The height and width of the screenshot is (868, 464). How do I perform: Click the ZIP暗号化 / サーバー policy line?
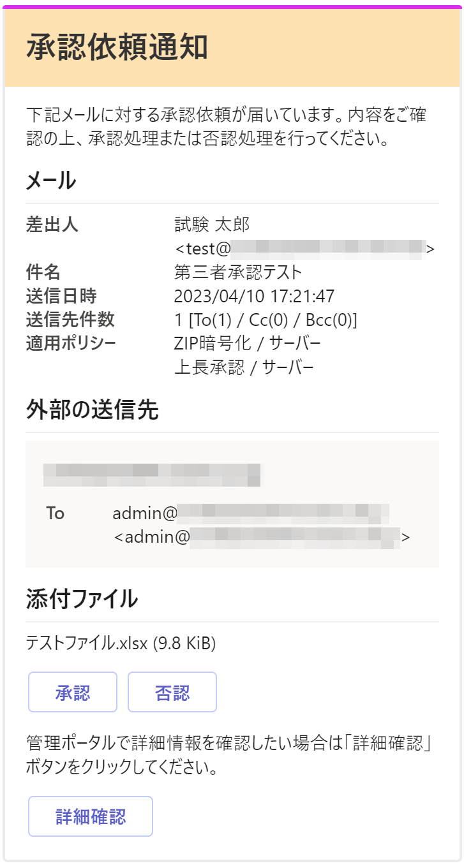[248, 344]
